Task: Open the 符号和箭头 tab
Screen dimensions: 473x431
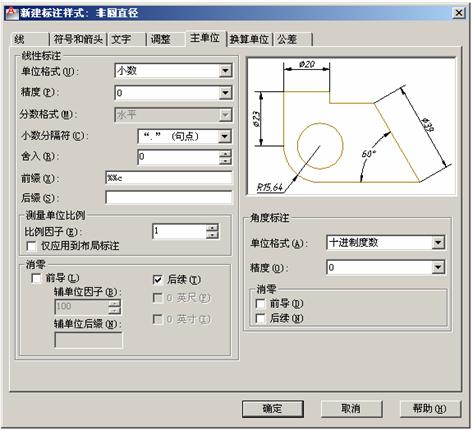Action: 78,39
